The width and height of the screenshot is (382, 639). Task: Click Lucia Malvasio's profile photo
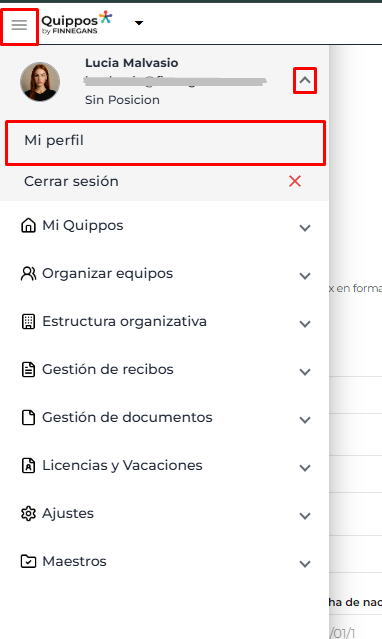pos(40,82)
